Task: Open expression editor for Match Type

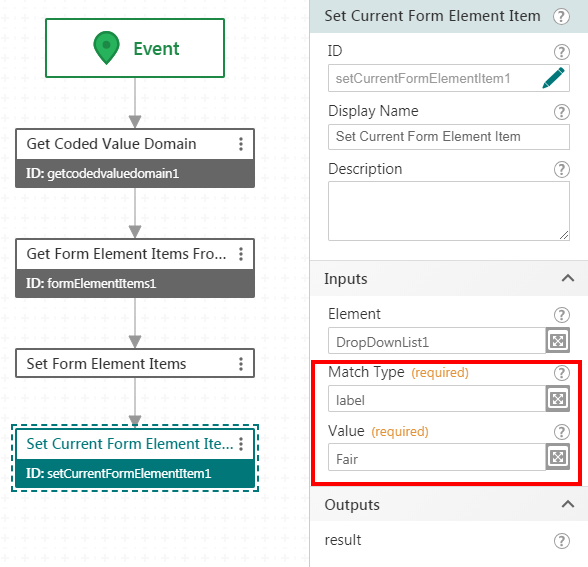Action: (x=558, y=399)
